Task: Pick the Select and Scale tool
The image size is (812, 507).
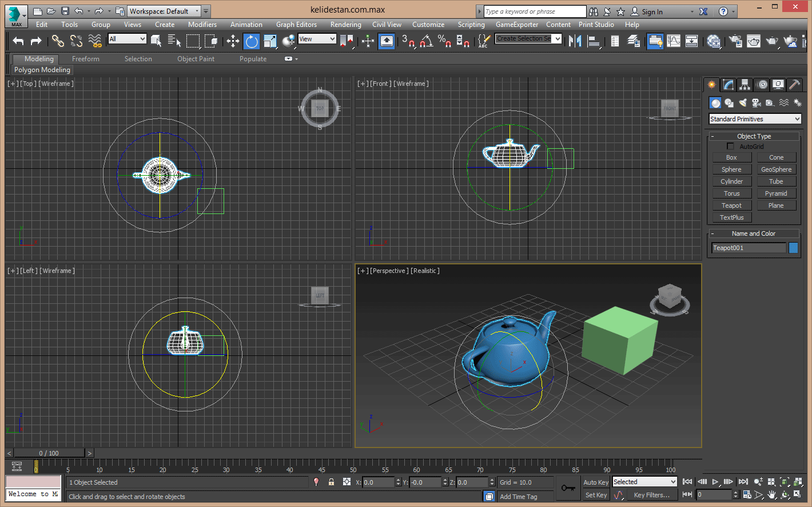Action: coord(270,41)
